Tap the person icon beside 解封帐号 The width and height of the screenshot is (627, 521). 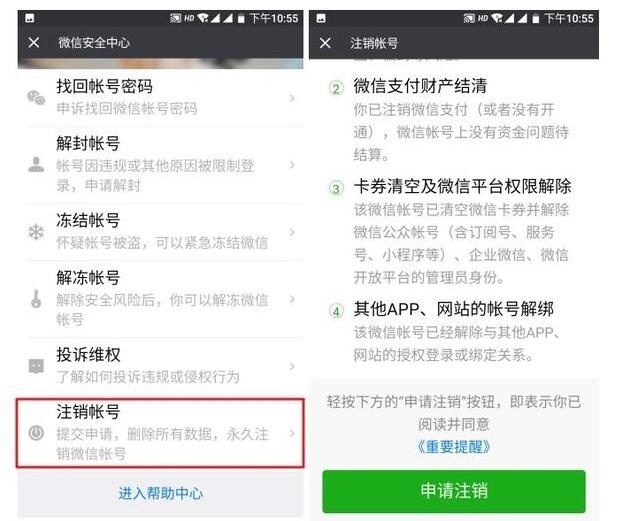36,164
